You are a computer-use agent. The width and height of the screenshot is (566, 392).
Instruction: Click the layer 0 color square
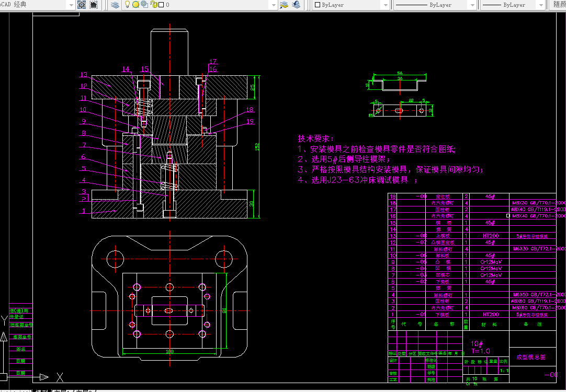[161, 5]
